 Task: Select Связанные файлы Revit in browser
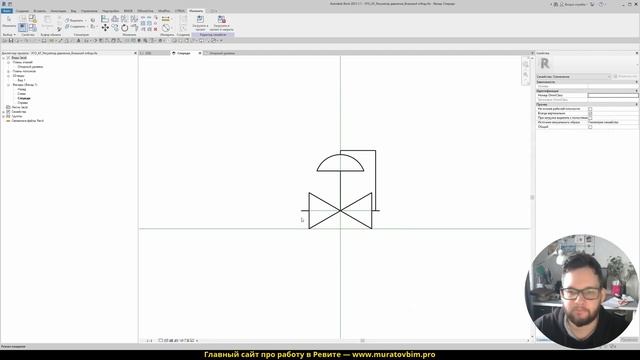[x=27, y=121]
